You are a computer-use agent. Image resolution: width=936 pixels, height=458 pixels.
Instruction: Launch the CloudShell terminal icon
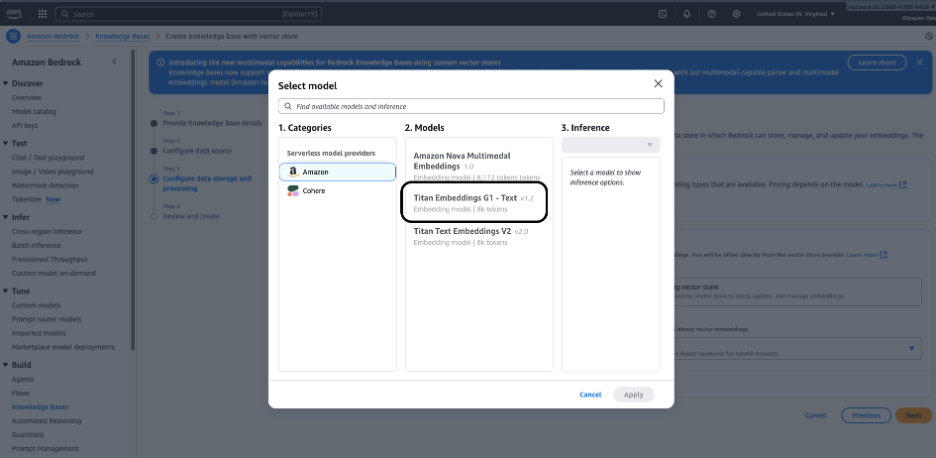click(663, 14)
